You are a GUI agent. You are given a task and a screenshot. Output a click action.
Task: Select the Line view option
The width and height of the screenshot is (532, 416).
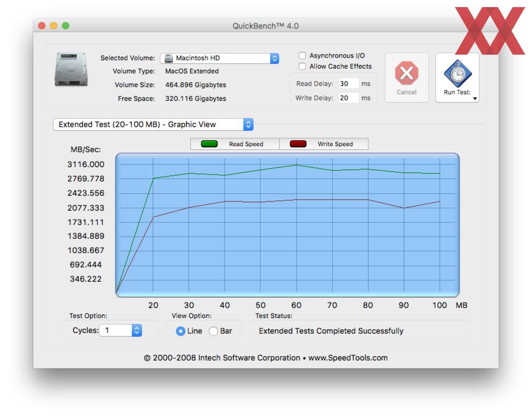pyautogui.click(x=180, y=331)
